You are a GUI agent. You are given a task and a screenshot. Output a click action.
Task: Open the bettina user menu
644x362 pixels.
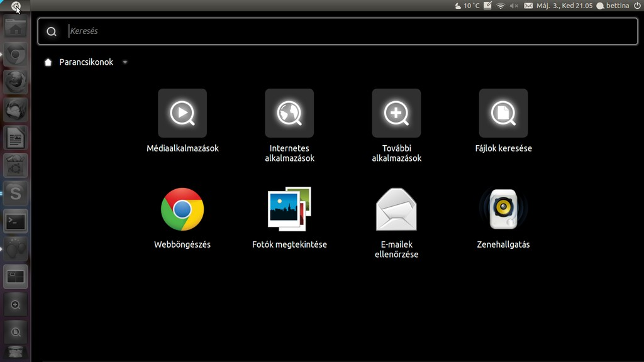(x=613, y=6)
